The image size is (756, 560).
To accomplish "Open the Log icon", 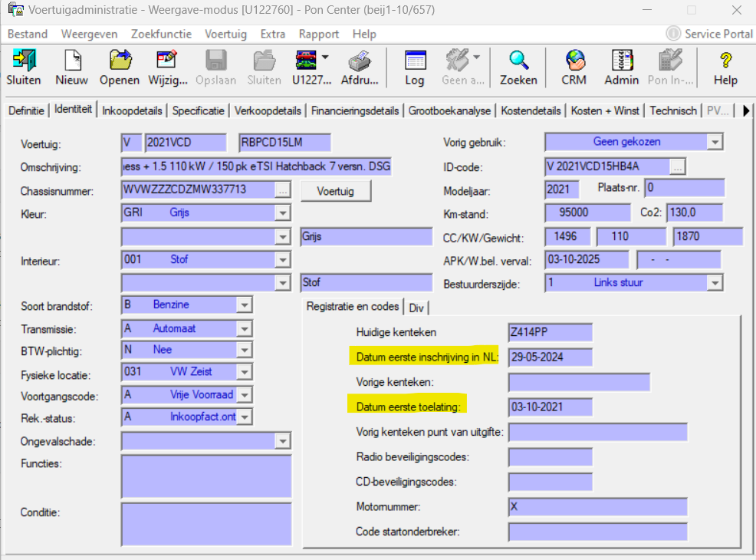I will click(x=415, y=61).
